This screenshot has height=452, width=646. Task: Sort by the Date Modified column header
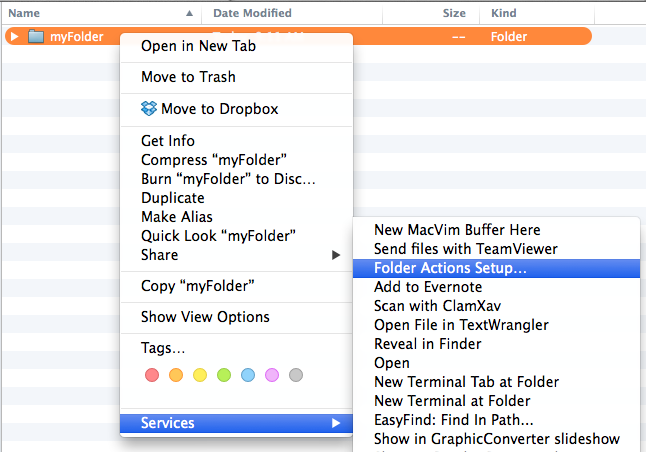click(x=252, y=13)
